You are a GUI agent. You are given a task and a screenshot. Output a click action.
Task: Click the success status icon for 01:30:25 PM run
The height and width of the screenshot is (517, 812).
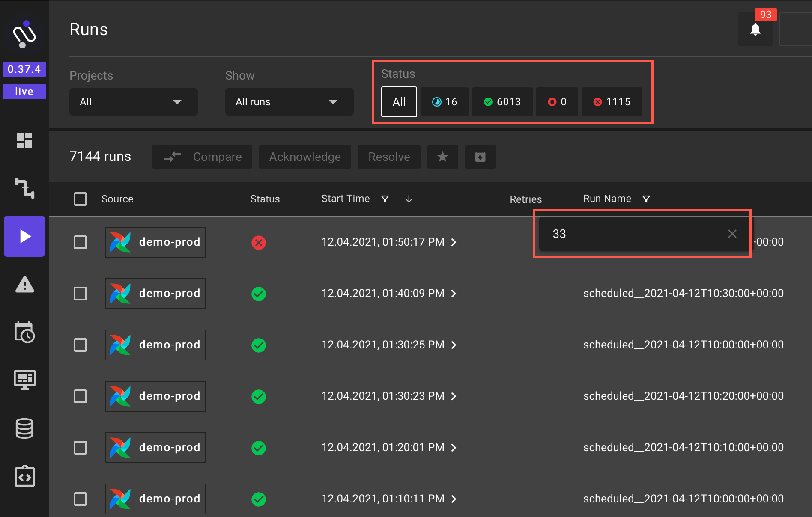[259, 345]
